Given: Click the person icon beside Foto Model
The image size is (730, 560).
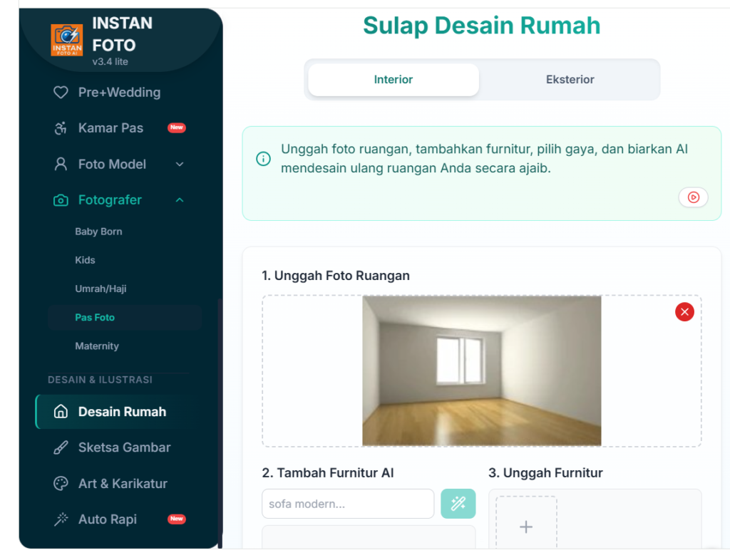Looking at the screenshot, I should coord(61,164).
